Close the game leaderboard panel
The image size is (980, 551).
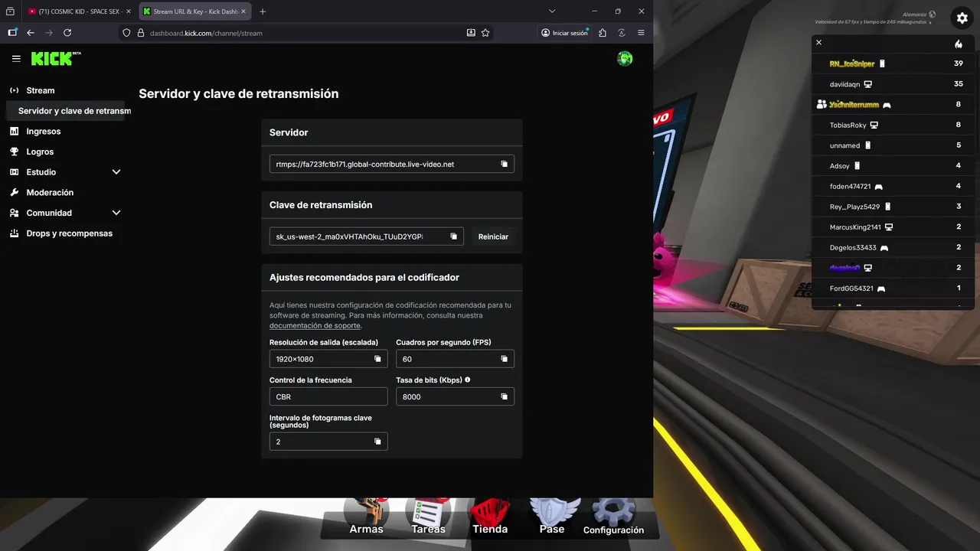[x=818, y=43]
